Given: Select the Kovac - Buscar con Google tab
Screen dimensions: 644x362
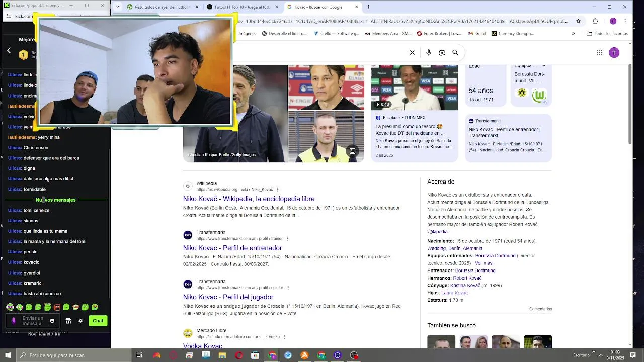Looking at the screenshot, I should click(x=322, y=7).
